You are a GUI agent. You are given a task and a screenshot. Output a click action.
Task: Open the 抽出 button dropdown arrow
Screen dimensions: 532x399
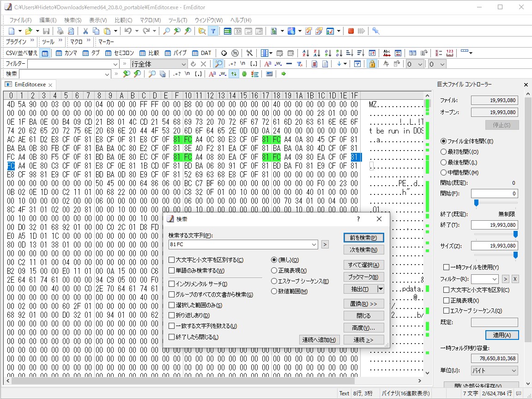(x=381, y=289)
